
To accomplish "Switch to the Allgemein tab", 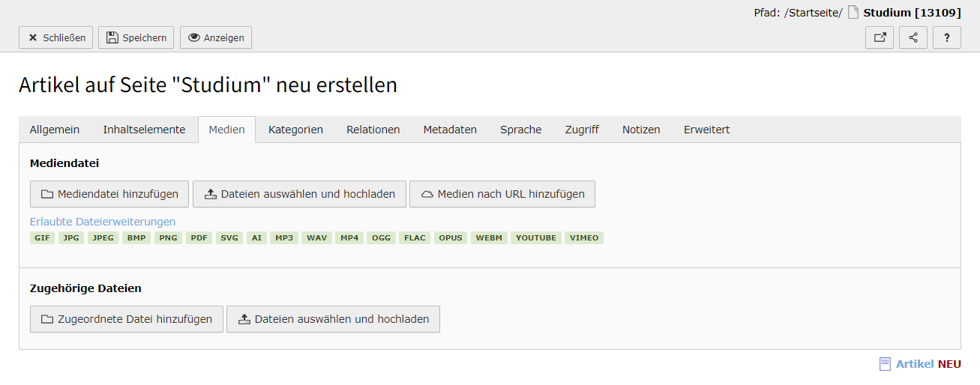I will tap(55, 130).
